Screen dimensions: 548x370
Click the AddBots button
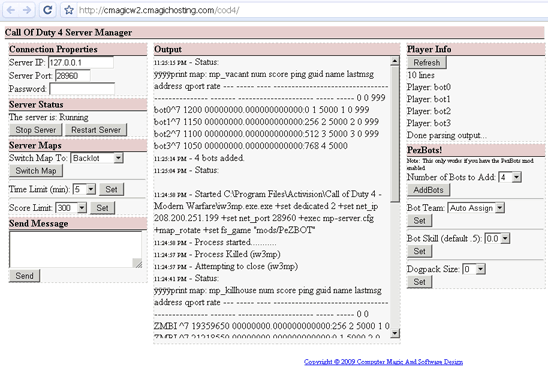click(428, 190)
